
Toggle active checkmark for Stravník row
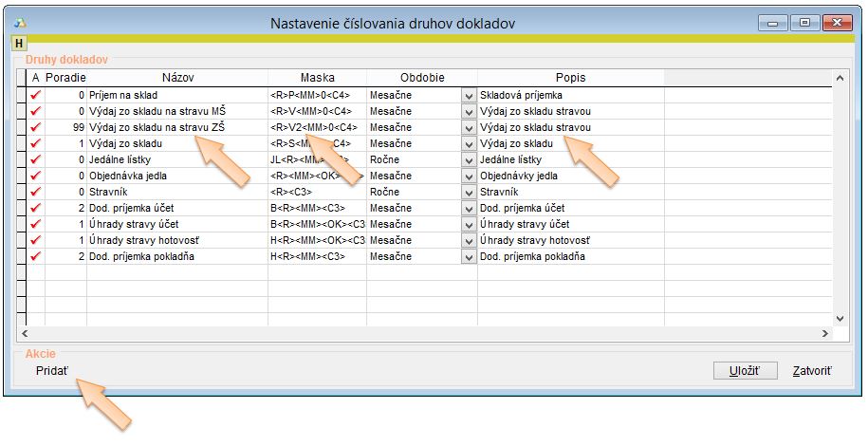[36, 192]
